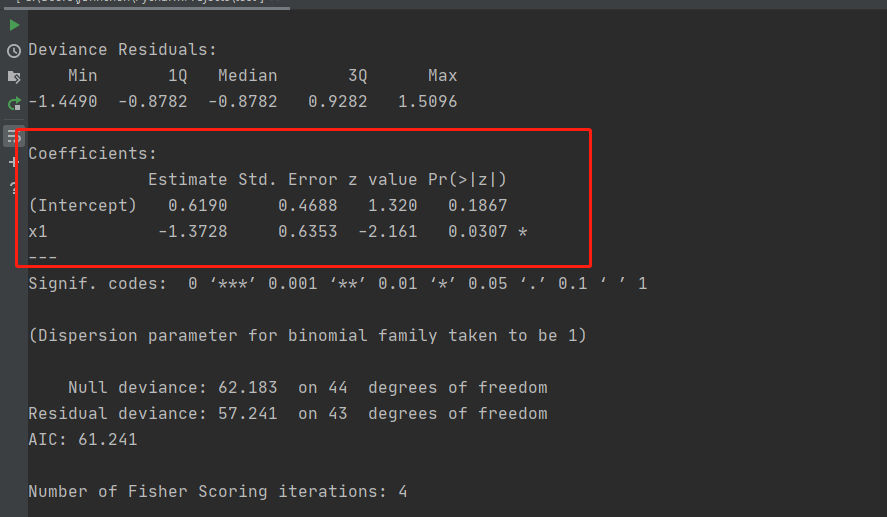Select x1 p-value 0.0307
The image size is (887, 517).
pyautogui.click(x=477, y=232)
